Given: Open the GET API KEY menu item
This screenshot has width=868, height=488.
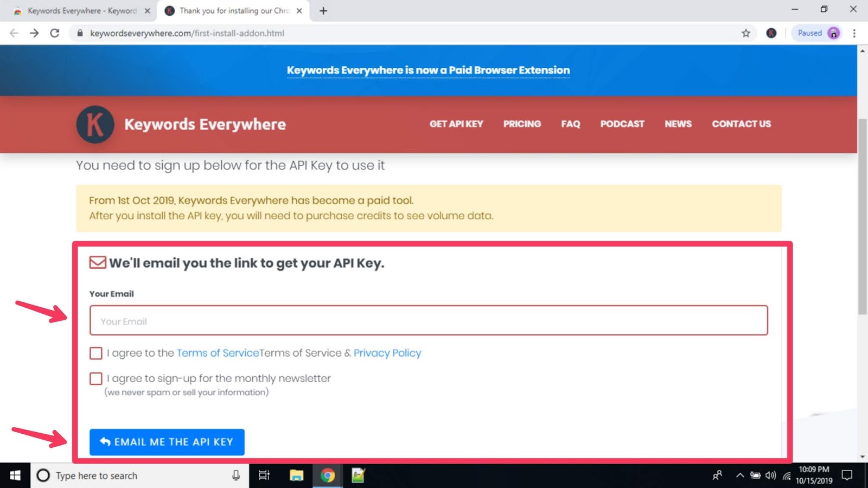Looking at the screenshot, I should coord(456,124).
